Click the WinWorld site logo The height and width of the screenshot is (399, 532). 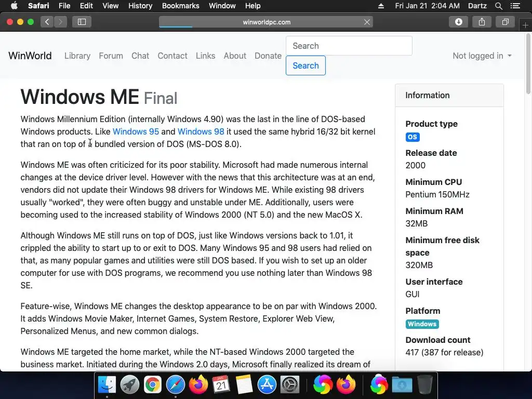coord(30,56)
